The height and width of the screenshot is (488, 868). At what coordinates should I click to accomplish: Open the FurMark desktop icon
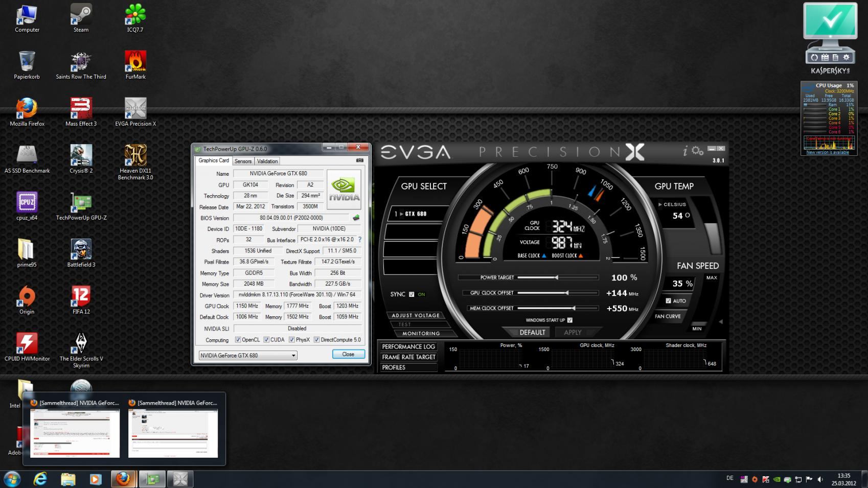(135, 65)
